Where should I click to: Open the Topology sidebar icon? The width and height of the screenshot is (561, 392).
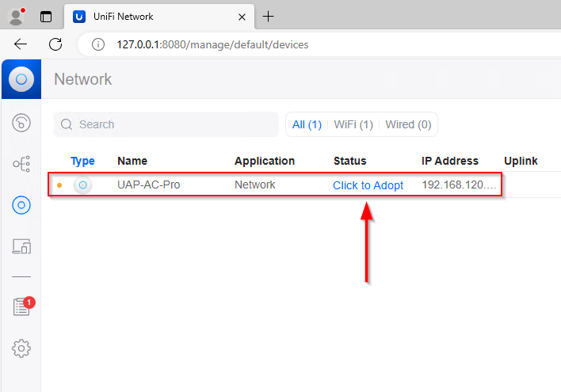[21, 164]
